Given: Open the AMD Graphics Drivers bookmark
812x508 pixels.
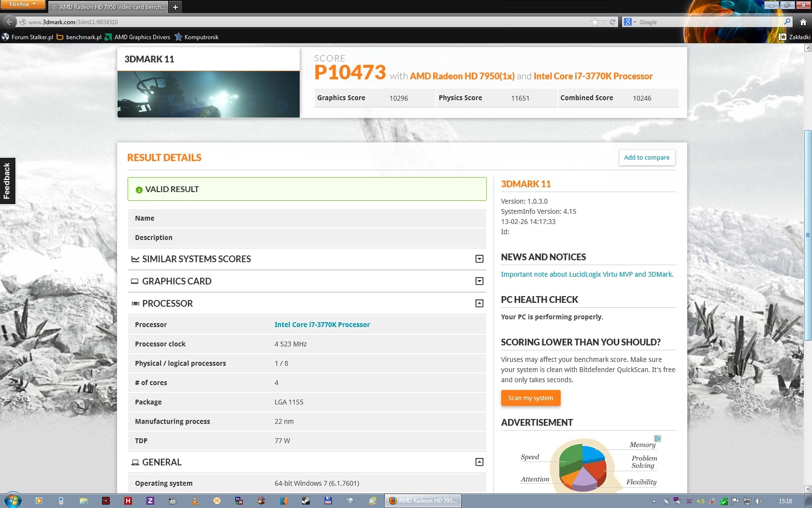Looking at the screenshot, I should 138,37.
